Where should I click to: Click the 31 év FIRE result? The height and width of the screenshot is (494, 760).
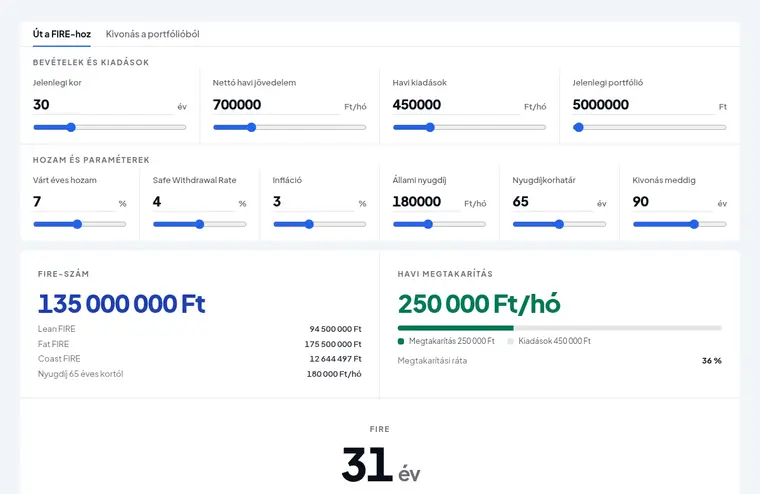[380, 465]
